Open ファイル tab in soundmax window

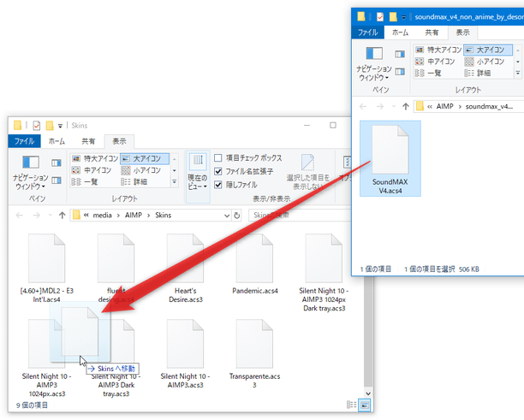pos(368,33)
